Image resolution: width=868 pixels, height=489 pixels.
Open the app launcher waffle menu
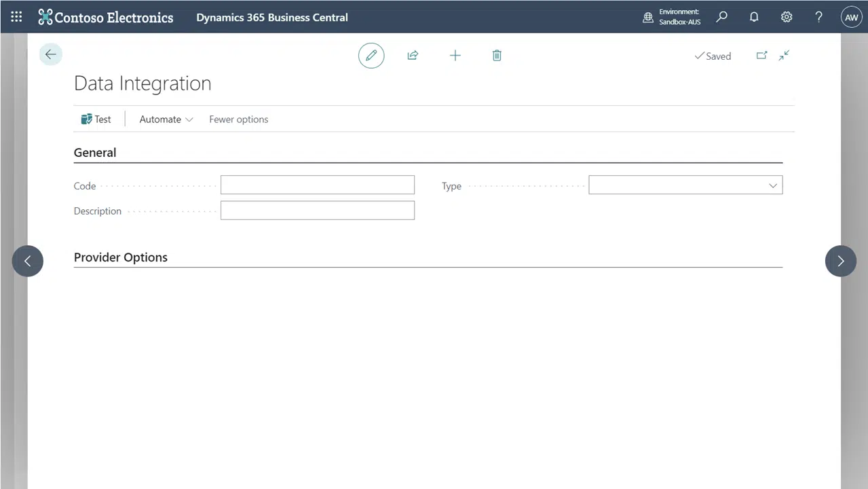(x=16, y=18)
